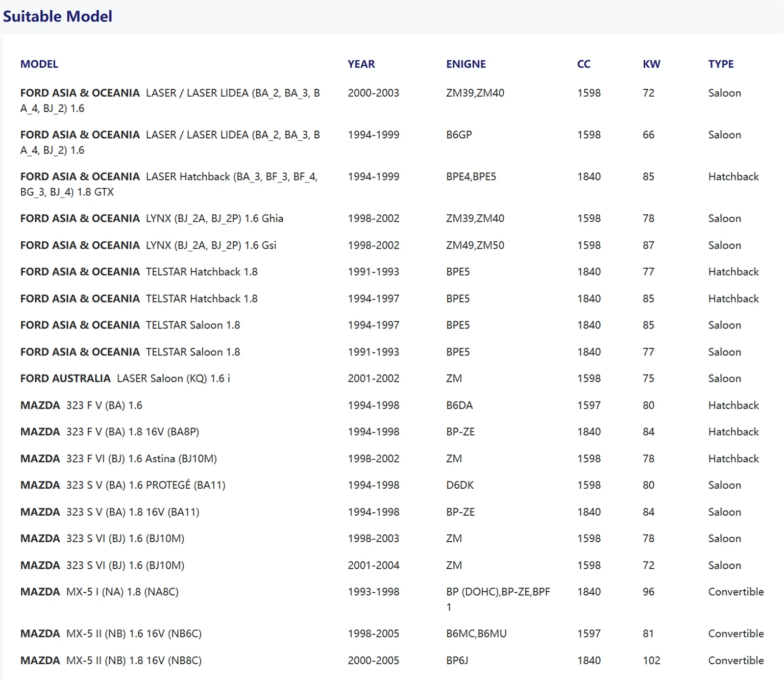Click FORD AUSTRALIA LASER Saloon (KQ) 1.6 i
This screenshot has width=784, height=680.
click(125, 378)
